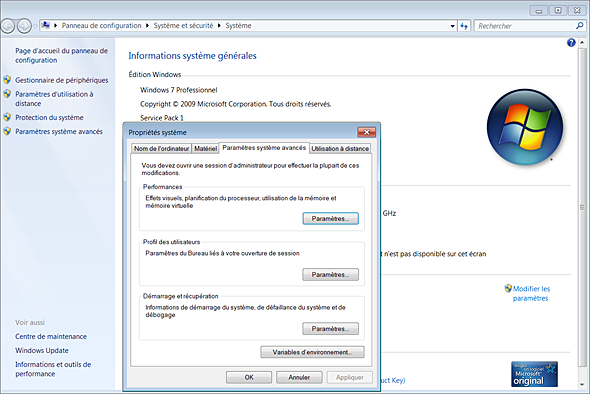Click the refresh icon beside address bar
Image resolution: width=590 pixels, height=394 pixels.
(x=464, y=26)
